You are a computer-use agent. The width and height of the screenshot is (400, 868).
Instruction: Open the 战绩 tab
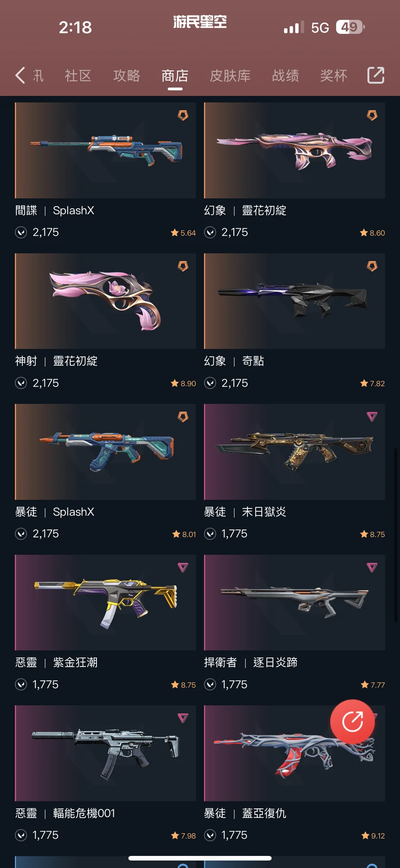(x=285, y=76)
